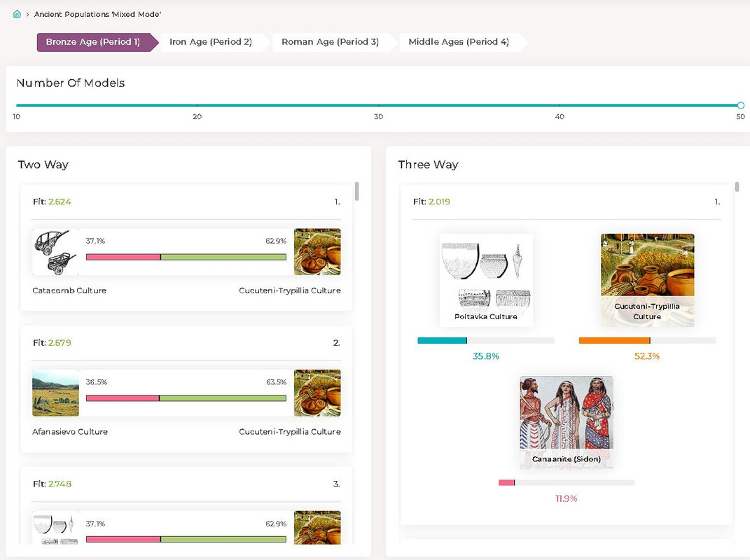Click Cucuteni-Trypillia Culture label in first card

[290, 290]
